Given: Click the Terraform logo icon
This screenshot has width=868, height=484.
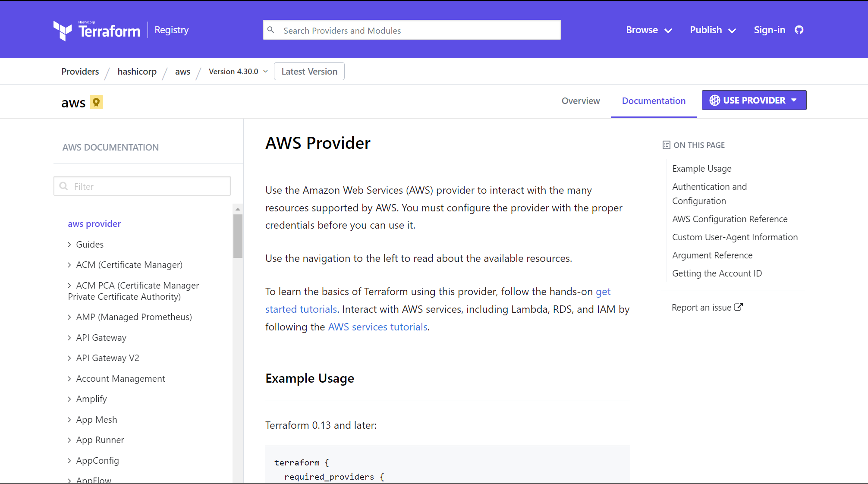Looking at the screenshot, I should click(63, 31).
